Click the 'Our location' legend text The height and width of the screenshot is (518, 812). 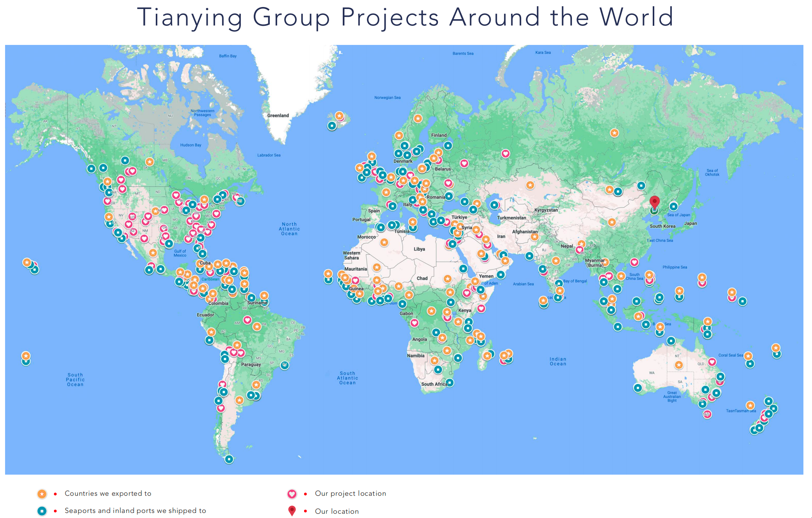coord(337,511)
